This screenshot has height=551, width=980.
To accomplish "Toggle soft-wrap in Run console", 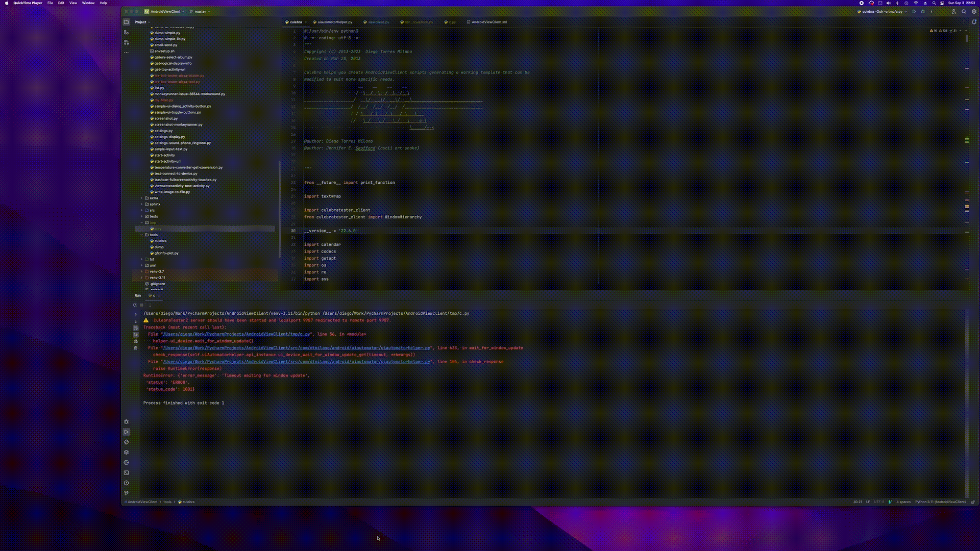I will (136, 328).
